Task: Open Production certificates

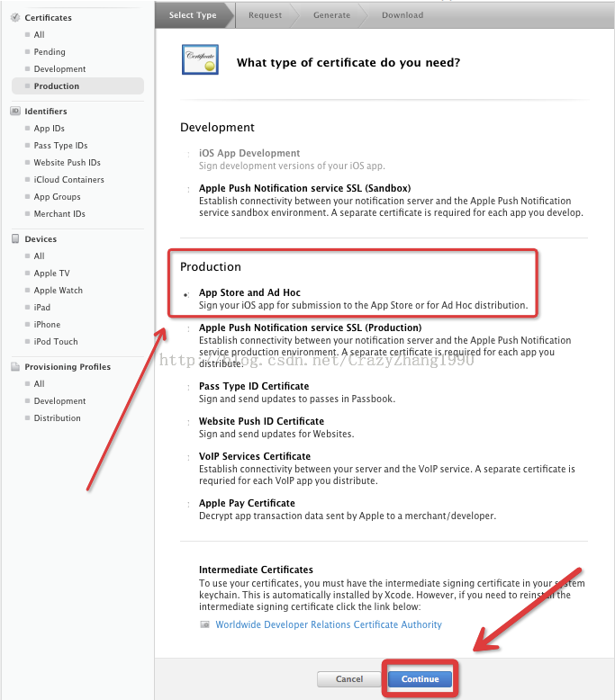Action: [x=77, y=85]
